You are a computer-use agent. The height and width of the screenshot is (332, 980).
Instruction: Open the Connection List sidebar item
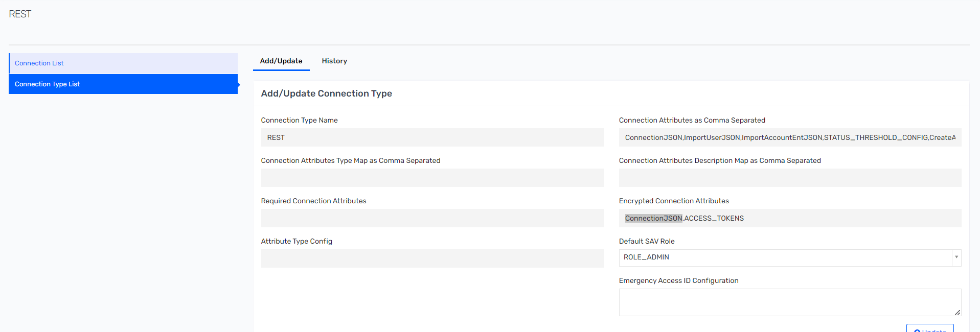tap(39, 63)
